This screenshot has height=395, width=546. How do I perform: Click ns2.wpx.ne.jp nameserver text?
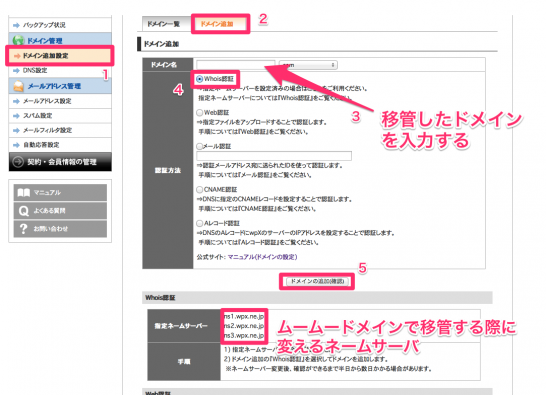[x=244, y=326]
